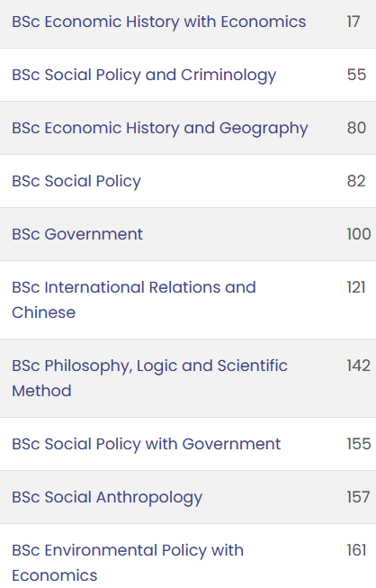
Task: Select the number 155 cell
Action: [x=359, y=444]
